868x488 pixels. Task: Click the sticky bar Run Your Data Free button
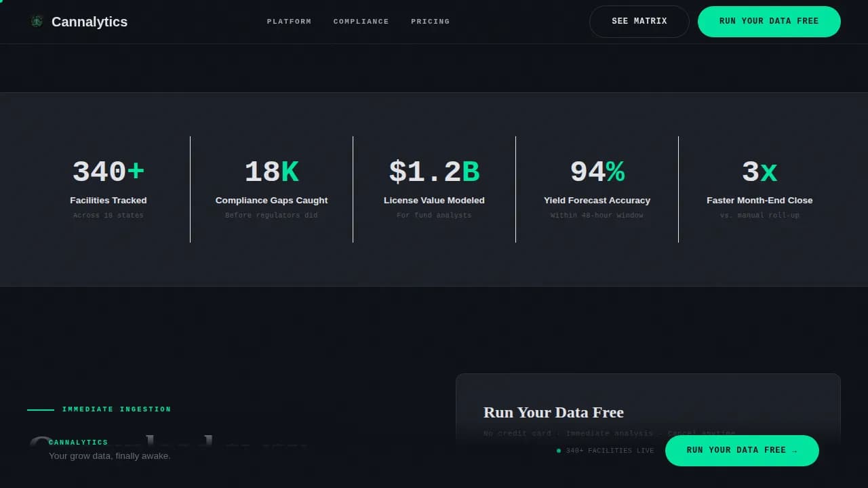click(x=742, y=451)
